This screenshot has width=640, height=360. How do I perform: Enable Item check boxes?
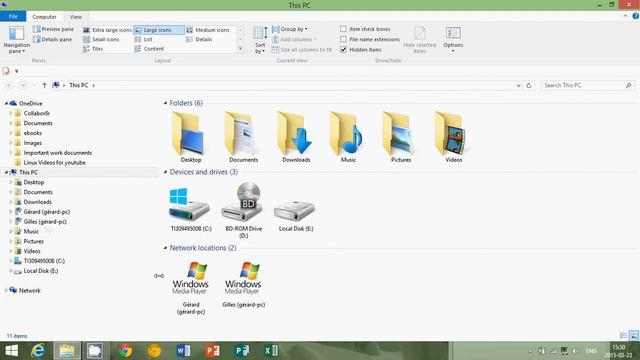click(x=343, y=29)
